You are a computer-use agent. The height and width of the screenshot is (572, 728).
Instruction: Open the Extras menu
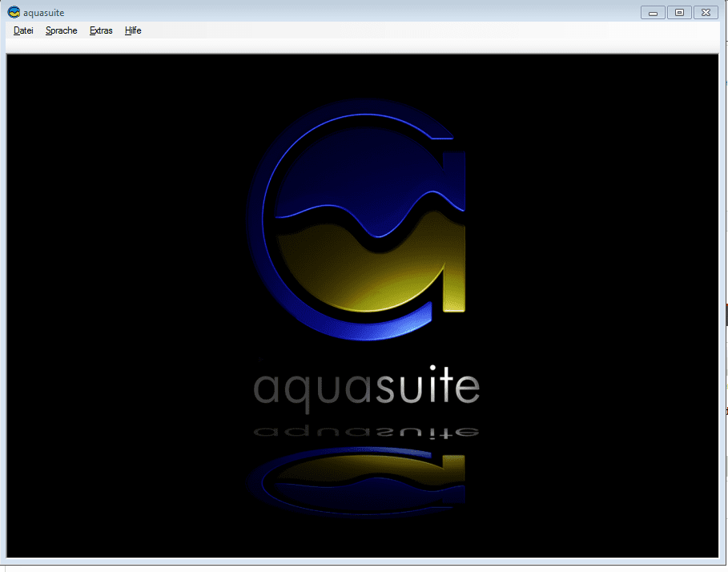101,30
